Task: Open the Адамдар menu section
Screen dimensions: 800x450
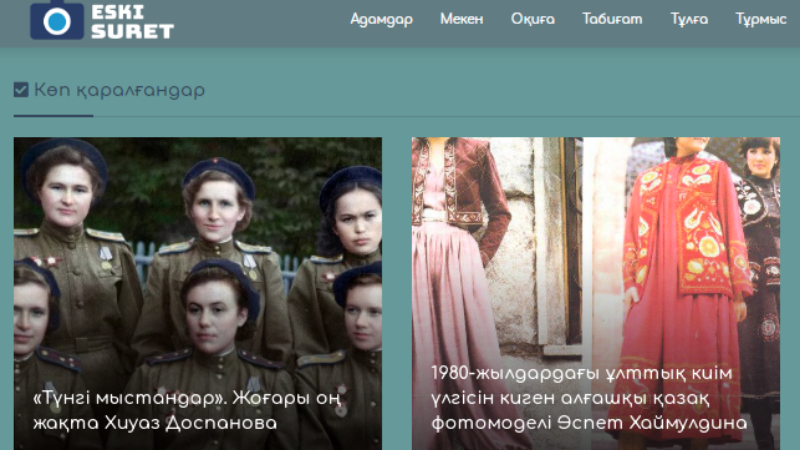Action: coord(381,19)
